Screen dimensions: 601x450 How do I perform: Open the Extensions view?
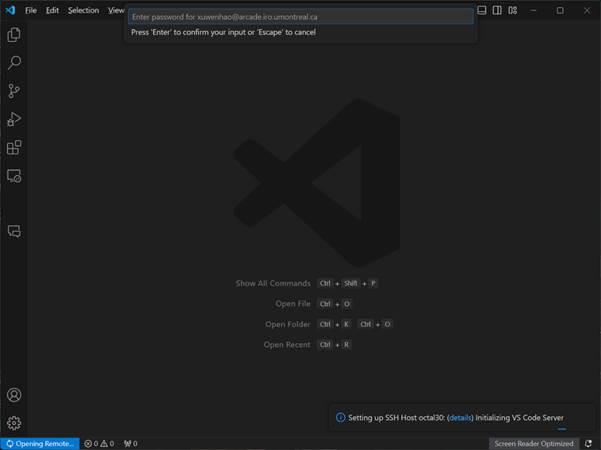tap(14, 148)
